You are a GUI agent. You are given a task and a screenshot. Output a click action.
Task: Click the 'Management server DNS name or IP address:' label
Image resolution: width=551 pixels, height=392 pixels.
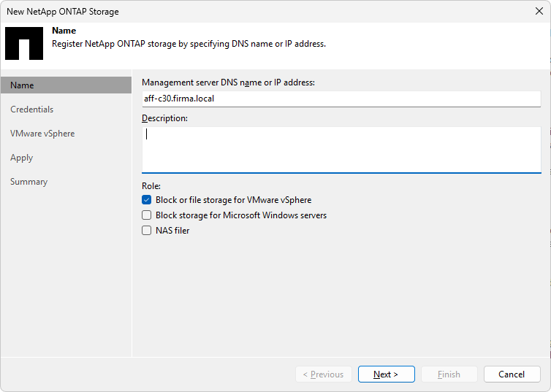point(229,82)
